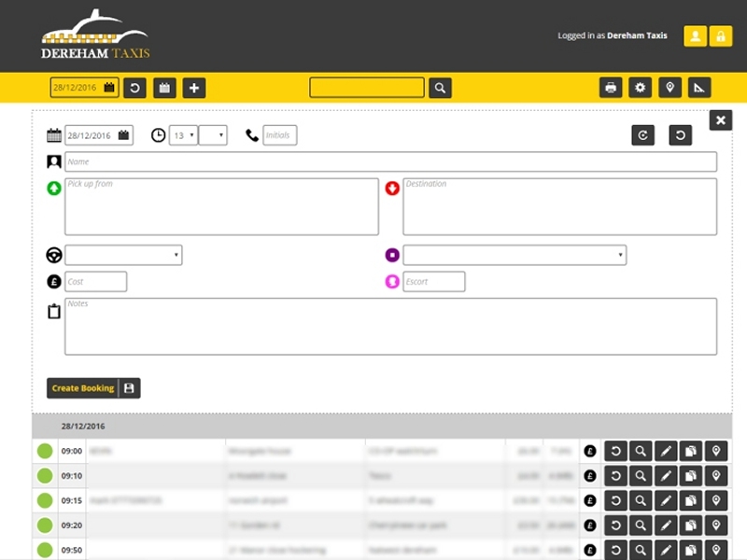Screen dimensions: 747x560
Task: Click the user profile icon in header
Action: pos(695,36)
